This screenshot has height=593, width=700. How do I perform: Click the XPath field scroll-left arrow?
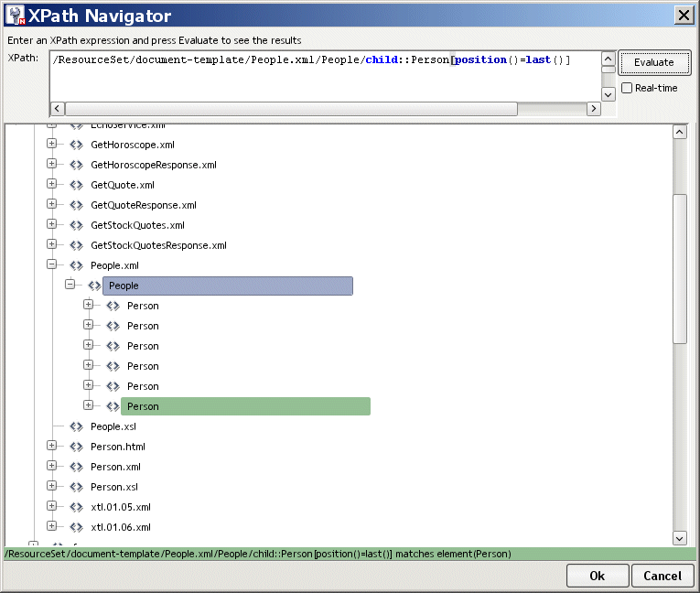[x=57, y=109]
